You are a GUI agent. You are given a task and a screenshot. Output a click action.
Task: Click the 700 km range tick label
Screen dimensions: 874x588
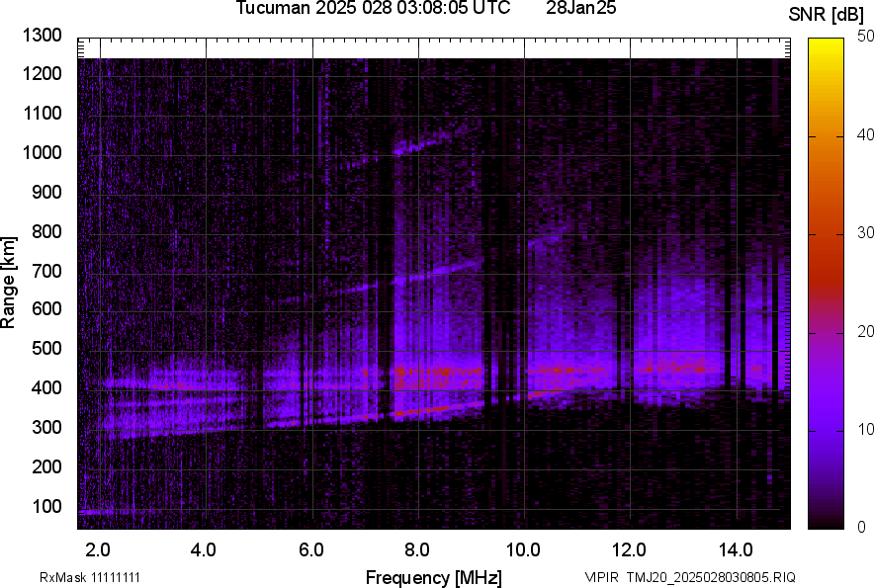coord(47,271)
